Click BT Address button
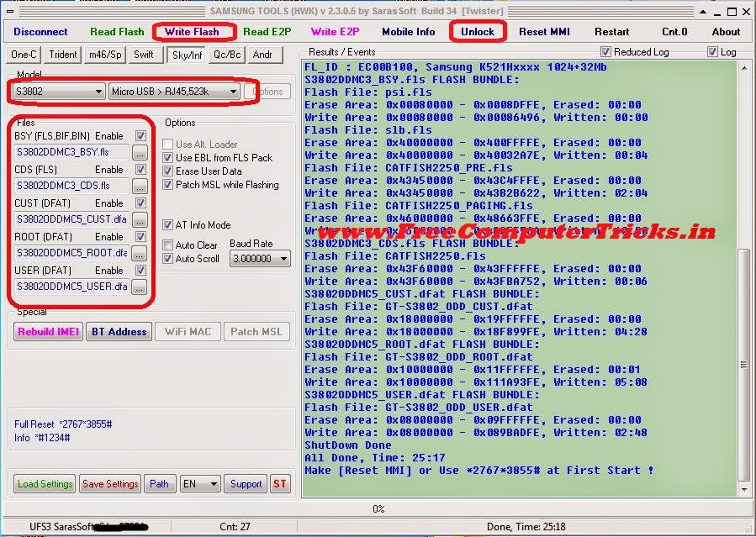Screen dimensions: 756x537 tap(119, 332)
